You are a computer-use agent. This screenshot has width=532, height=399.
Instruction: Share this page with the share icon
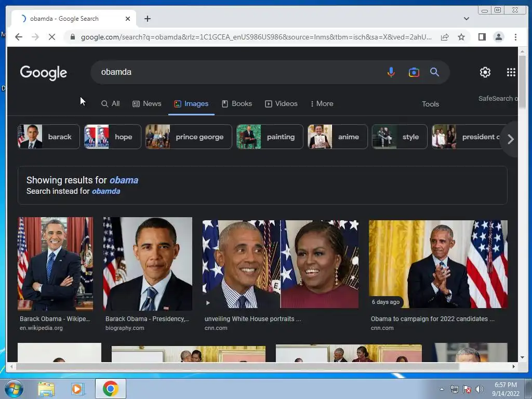(x=445, y=37)
